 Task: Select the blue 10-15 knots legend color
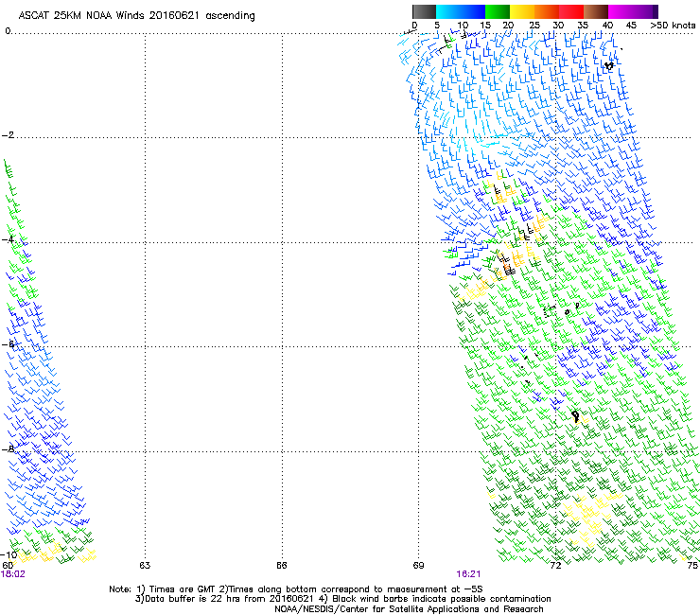tap(473, 11)
